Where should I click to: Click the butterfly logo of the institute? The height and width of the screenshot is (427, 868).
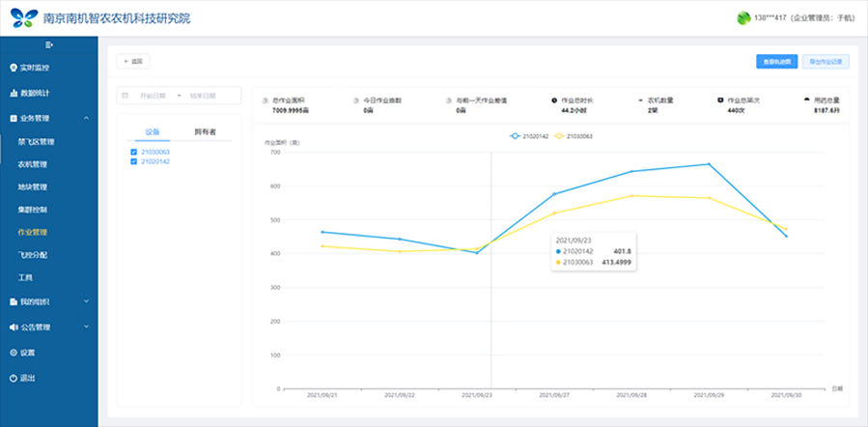[24, 18]
